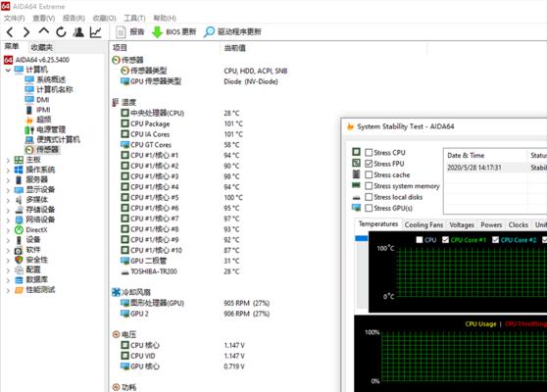Switch to the Clocks tab
Screen dimensions: 547x392
pyautogui.click(x=518, y=225)
